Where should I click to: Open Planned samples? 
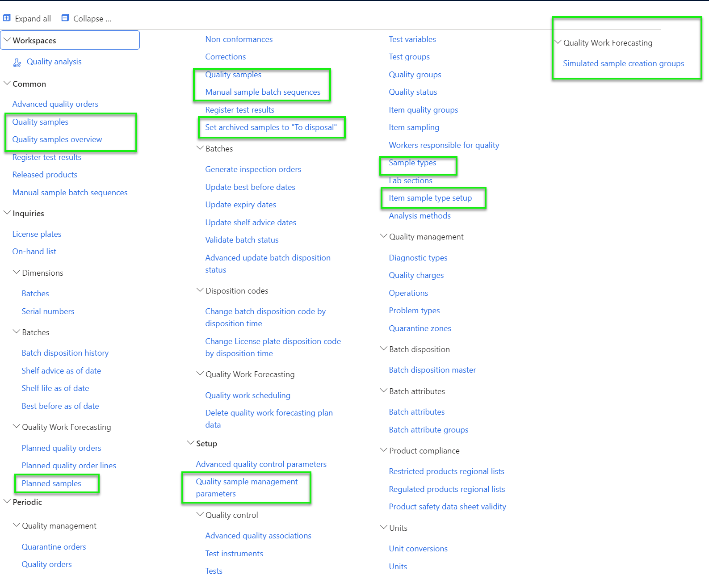click(51, 483)
